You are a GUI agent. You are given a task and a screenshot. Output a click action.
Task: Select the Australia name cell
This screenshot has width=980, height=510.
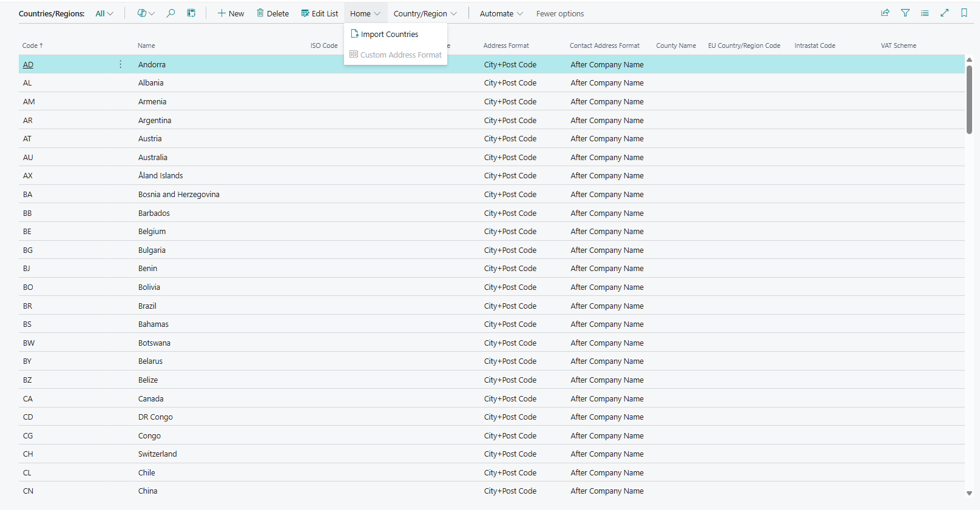153,158
